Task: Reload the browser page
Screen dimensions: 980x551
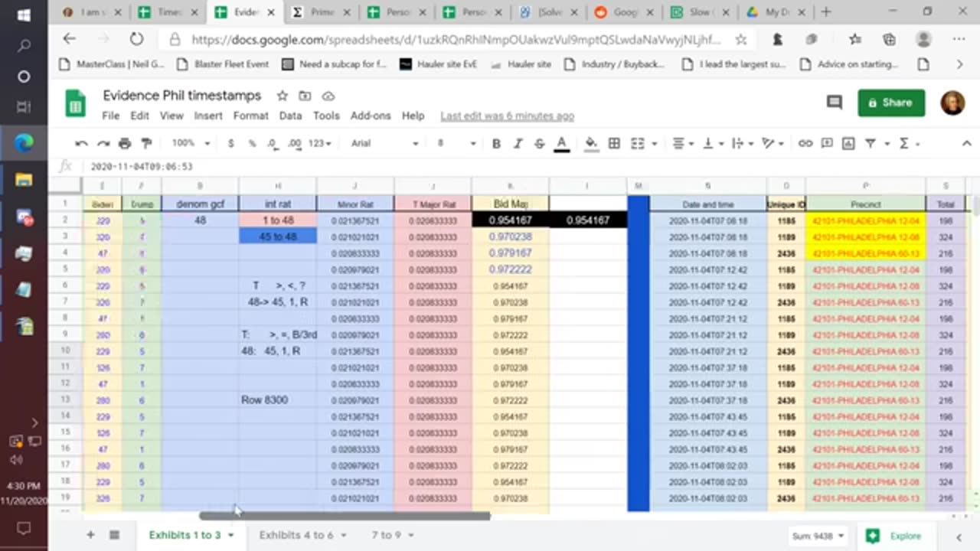Action: tap(136, 39)
